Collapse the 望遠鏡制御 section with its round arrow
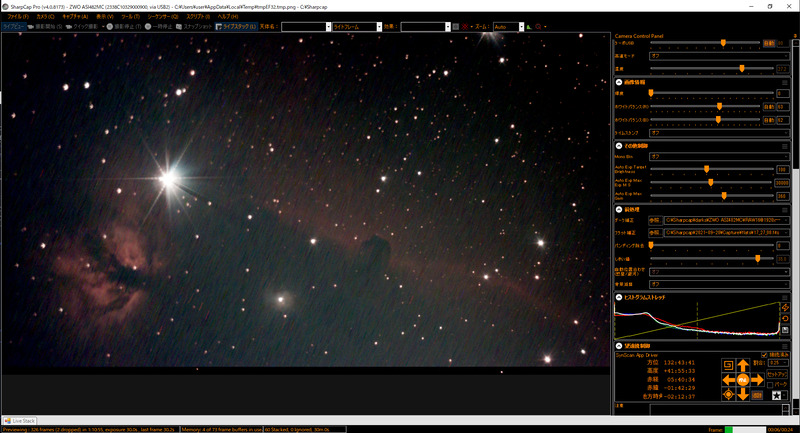Screen dimensions: 800x433 tap(619, 346)
